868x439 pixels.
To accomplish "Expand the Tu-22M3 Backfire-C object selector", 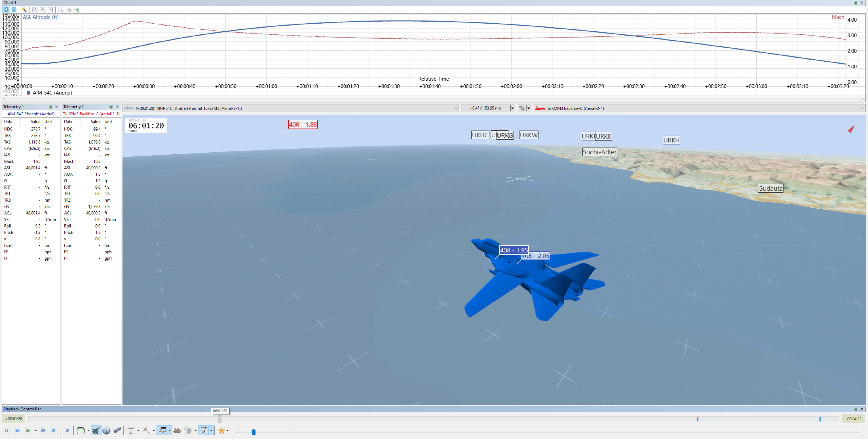I will click(x=862, y=108).
